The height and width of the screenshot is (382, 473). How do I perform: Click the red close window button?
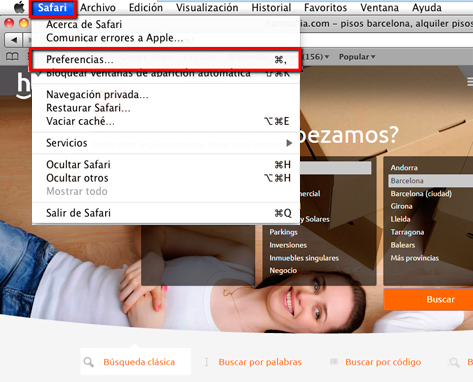9,23
